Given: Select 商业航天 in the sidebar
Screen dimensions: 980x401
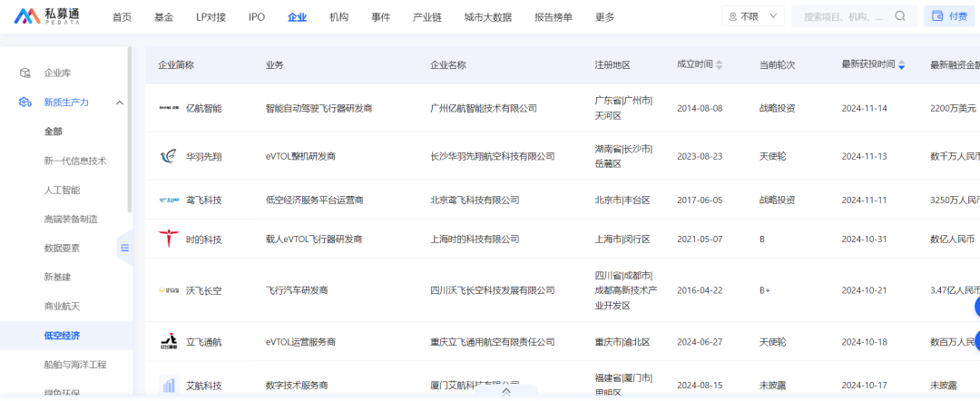Looking at the screenshot, I should click(x=62, y=306).
